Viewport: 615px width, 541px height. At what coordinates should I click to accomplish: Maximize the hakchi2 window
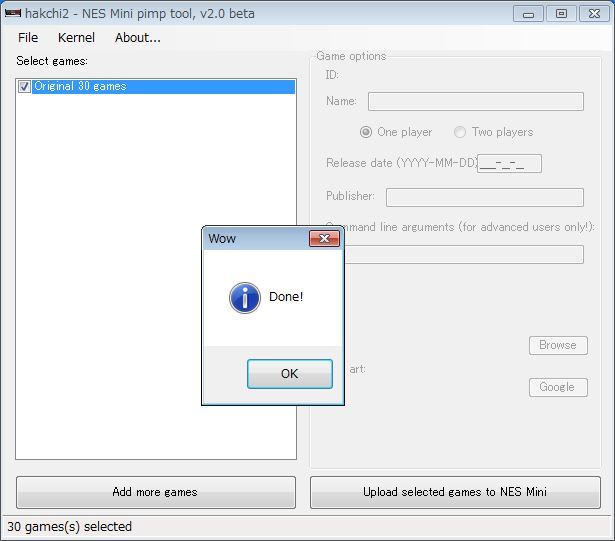(561, 14)
